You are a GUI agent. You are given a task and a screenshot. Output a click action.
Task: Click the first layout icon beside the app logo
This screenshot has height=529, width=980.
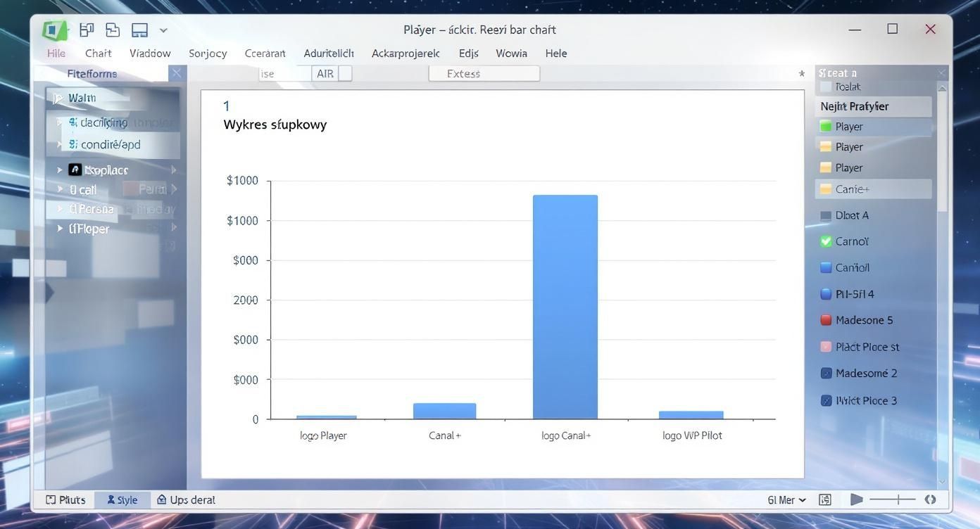(x=87, y=30)
